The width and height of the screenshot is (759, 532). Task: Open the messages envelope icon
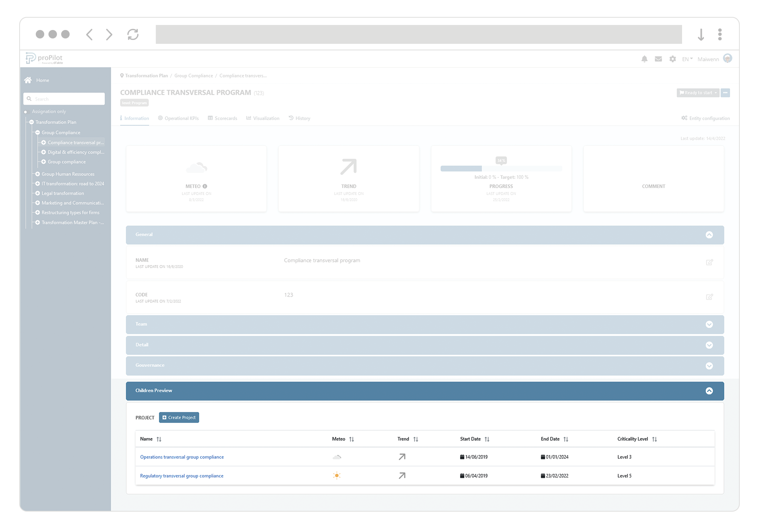click(658, 59)
